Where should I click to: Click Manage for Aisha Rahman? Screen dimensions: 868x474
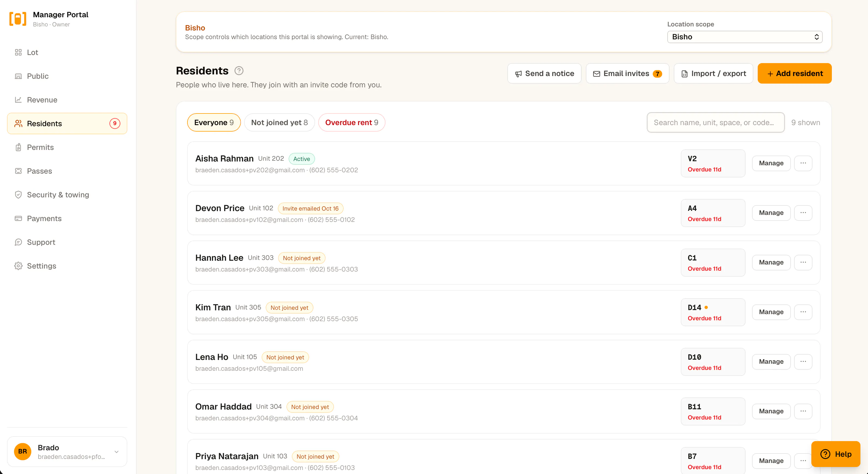[771, 163]
